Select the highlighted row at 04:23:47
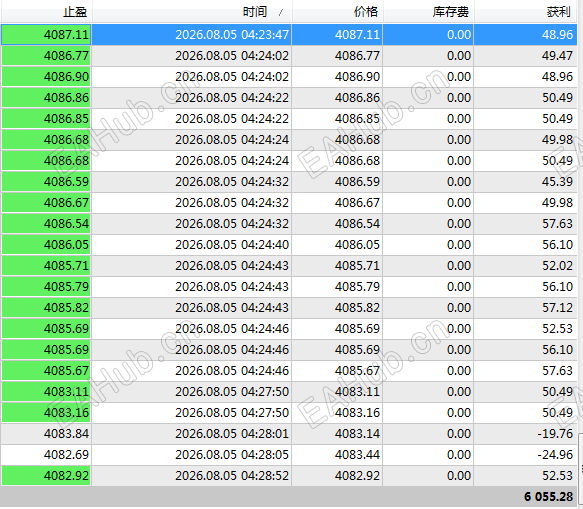The width and height of the screenshot is (583, 509). click(289, 35)
